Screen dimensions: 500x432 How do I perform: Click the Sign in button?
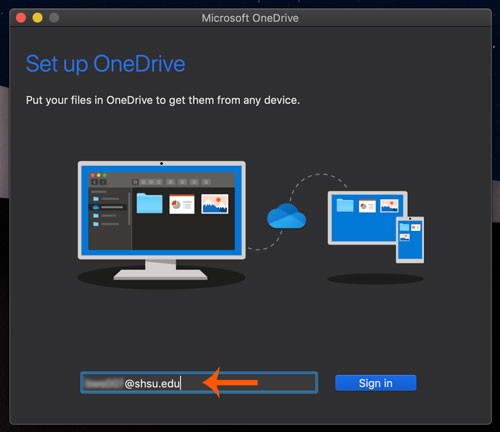376,383
